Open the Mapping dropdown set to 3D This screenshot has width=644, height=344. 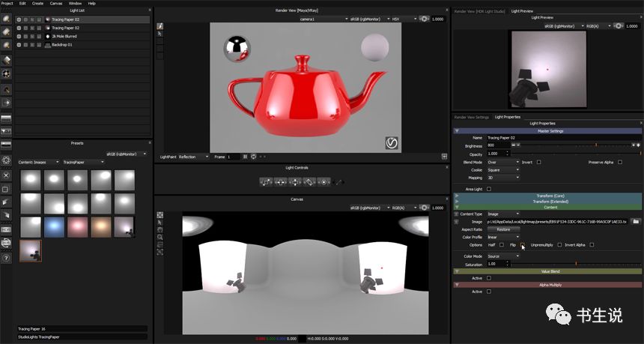pyautogui.click(x=503, y=178)
